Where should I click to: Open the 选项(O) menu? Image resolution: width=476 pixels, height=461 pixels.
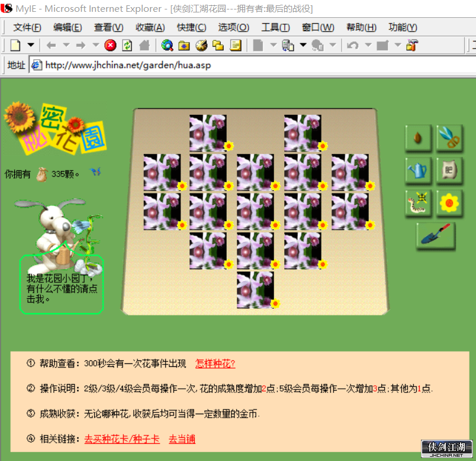pos(233,27)
